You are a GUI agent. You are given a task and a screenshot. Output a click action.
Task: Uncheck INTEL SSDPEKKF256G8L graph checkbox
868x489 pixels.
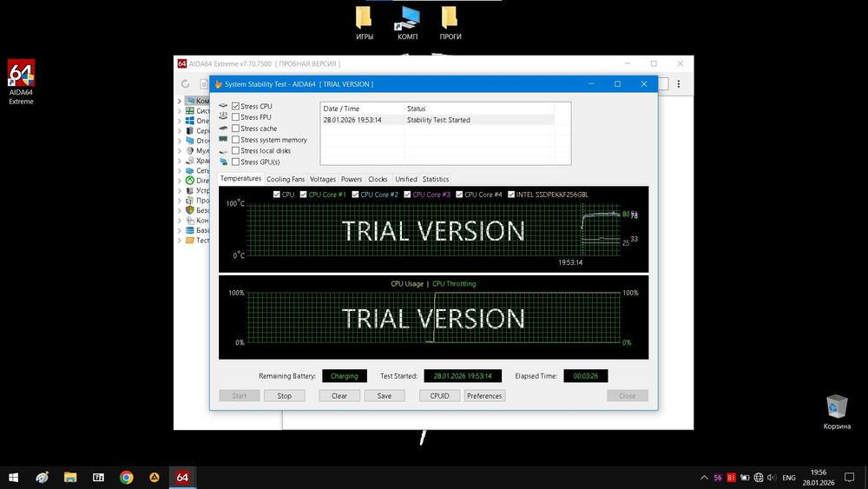tap(511, 195)
